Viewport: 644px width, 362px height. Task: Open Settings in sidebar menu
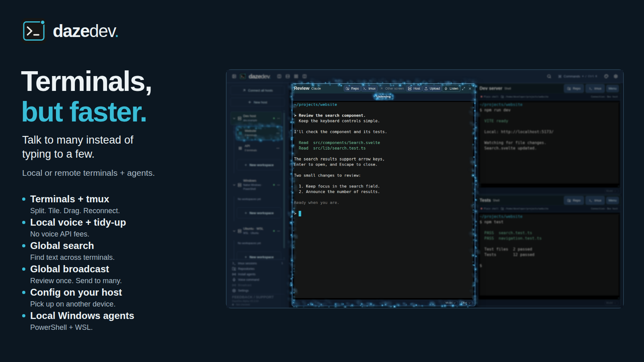[x=241, y=290]
